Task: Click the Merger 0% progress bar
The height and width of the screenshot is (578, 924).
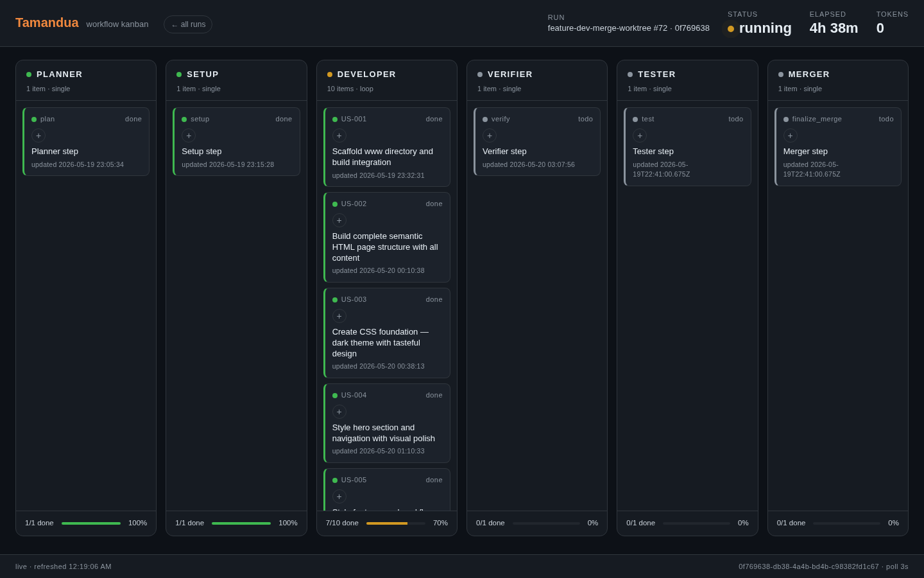Action: pyautogui.click(x=846, y=523)
